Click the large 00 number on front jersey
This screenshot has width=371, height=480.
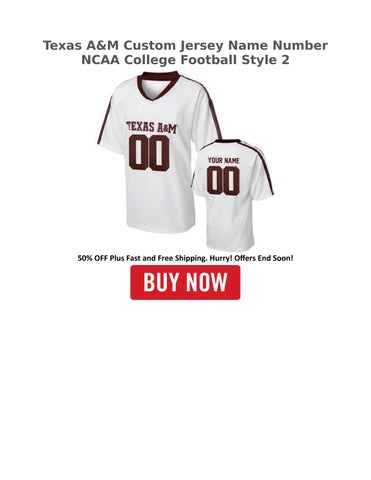click(x=149, y=153)
